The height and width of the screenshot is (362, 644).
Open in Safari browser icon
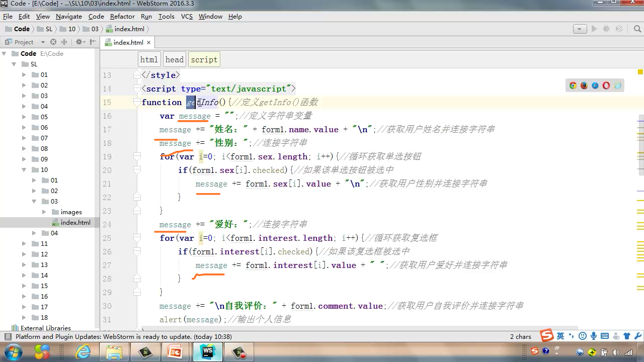click(595, 85)
